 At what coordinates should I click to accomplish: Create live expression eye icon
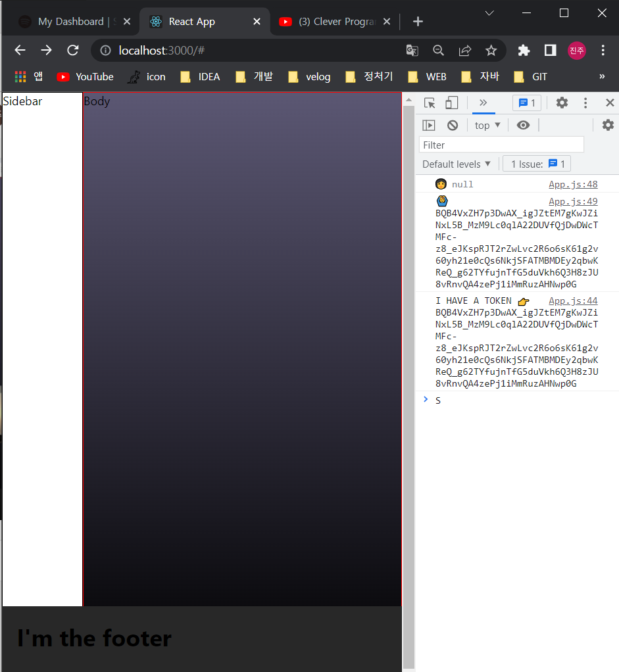click(x=523, y=125)
